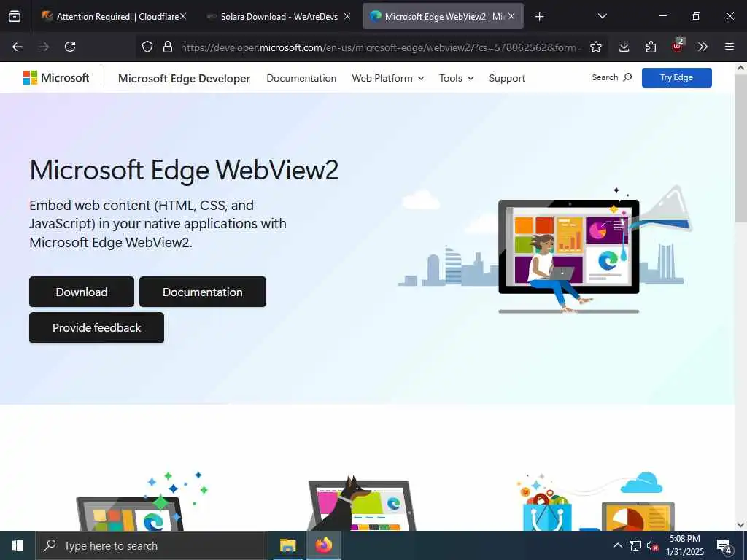Click the Provide feedback button
The height and width of the screenshot is (560, 747).
coord(96,327)
